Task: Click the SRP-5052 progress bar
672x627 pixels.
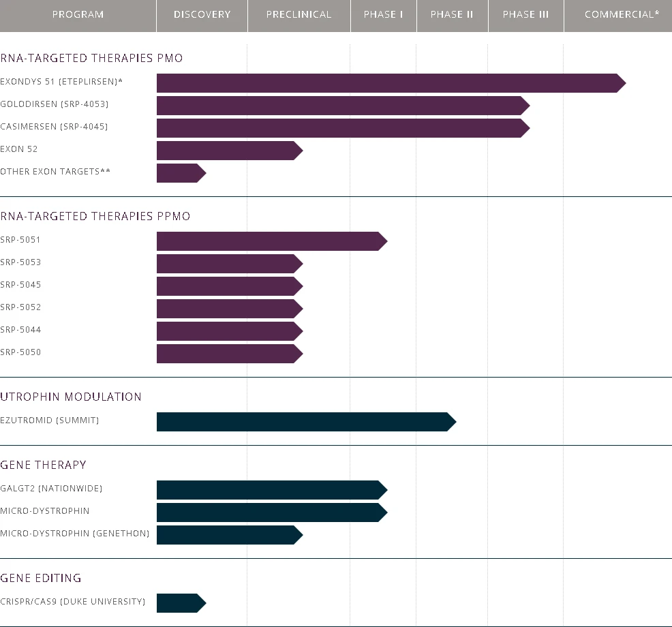Action: tap(230, 309)
